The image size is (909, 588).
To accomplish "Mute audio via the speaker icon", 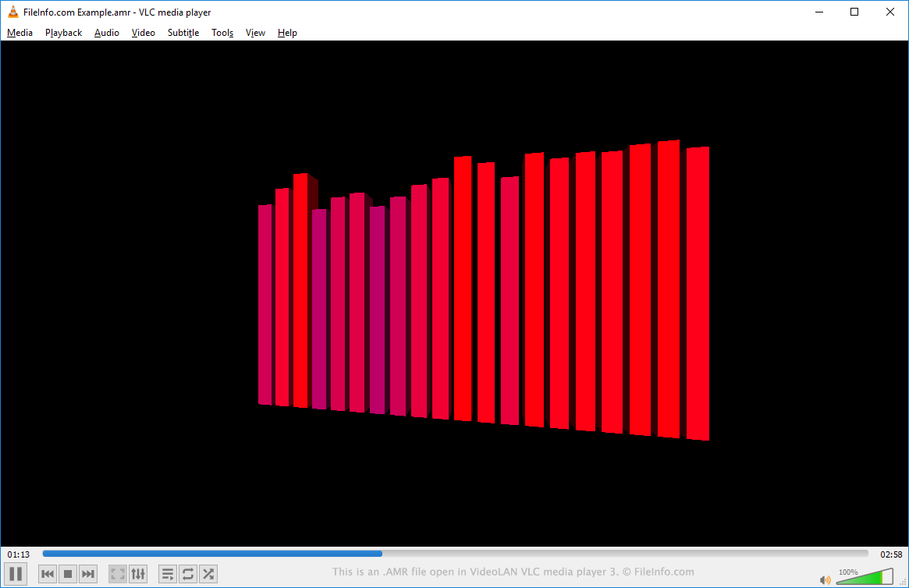I will (x=825, y=580).
